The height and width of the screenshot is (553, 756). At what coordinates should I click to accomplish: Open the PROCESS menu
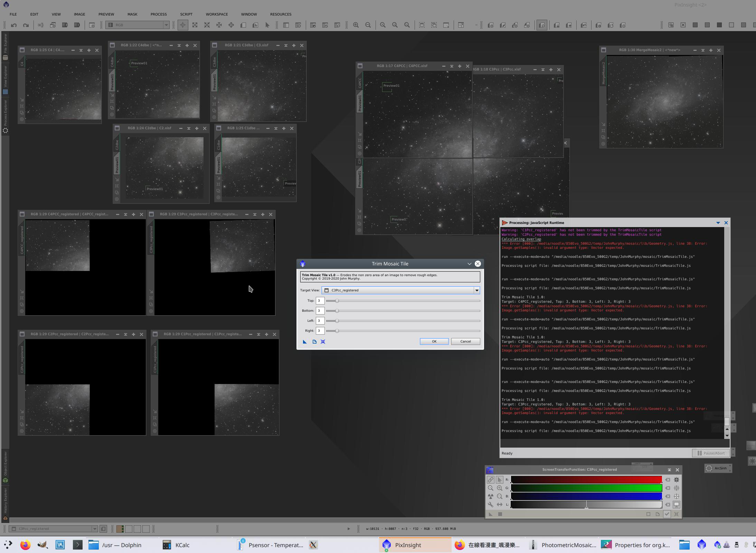tap(159, 14)
